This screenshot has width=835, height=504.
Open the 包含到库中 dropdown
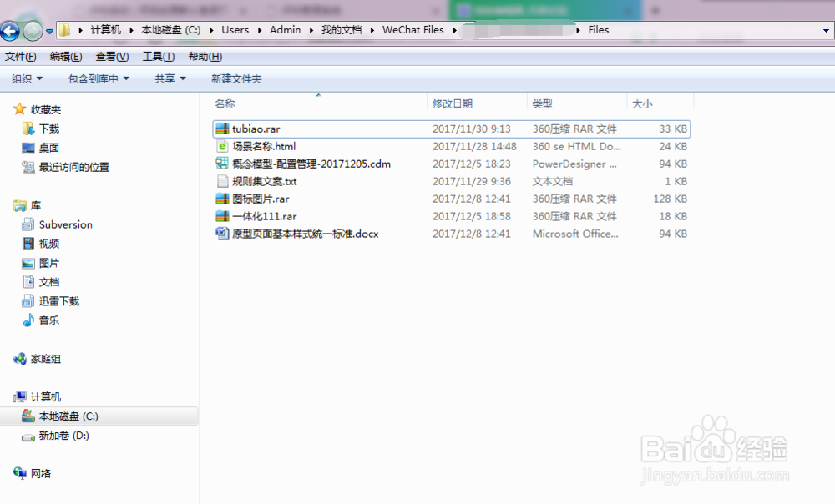[99, 78]
